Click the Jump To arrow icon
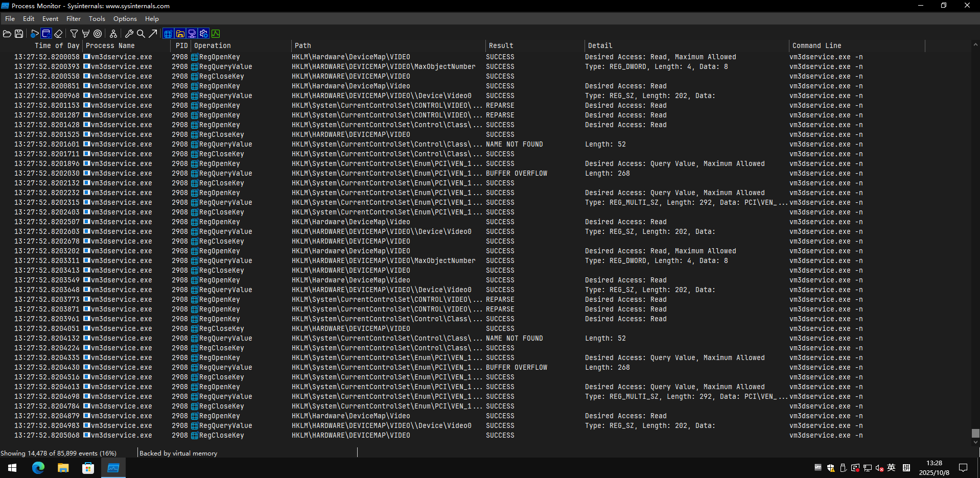The height and width of the screenshot is (478, 980). pyautogui.click(x=153, y=34)
